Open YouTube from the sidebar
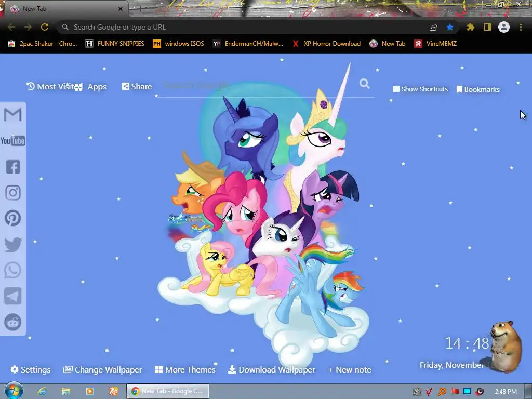Viewport: 532px width, 399px height. [13, 140]
